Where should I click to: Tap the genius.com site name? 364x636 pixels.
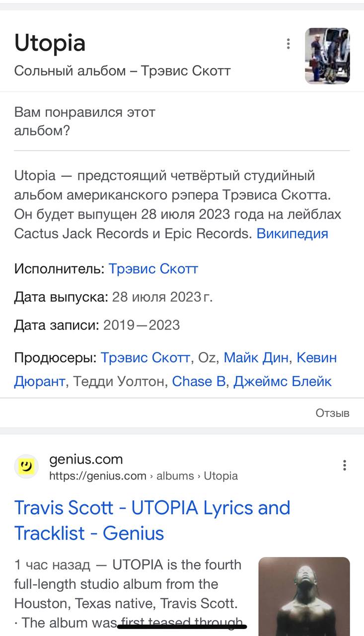(86, 459)
